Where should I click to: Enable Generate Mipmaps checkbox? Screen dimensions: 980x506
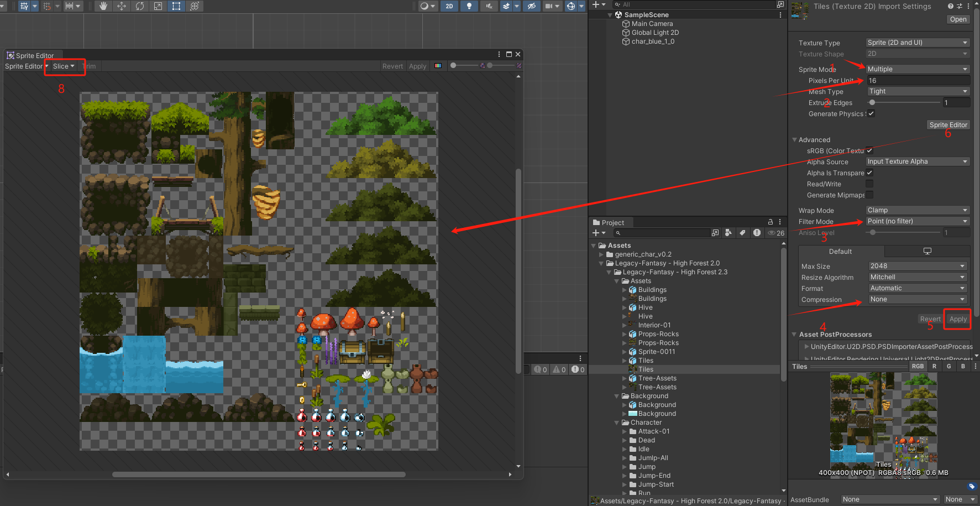(869, 195)
